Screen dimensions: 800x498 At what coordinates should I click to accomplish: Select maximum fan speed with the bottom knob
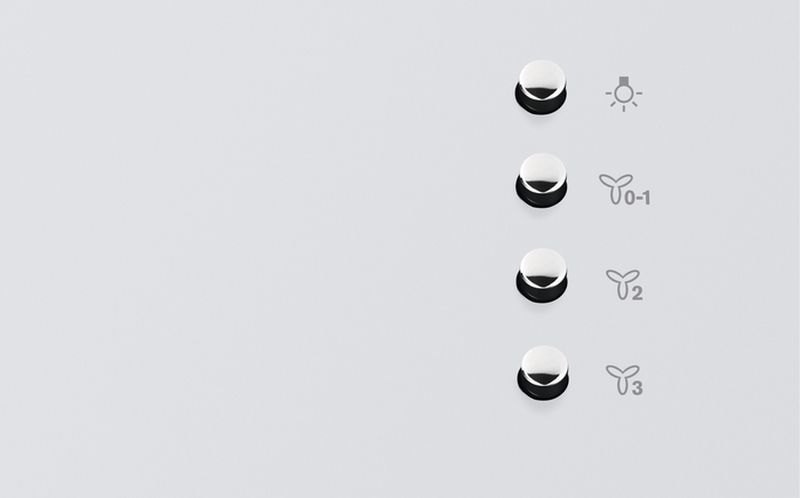[543, 373]
